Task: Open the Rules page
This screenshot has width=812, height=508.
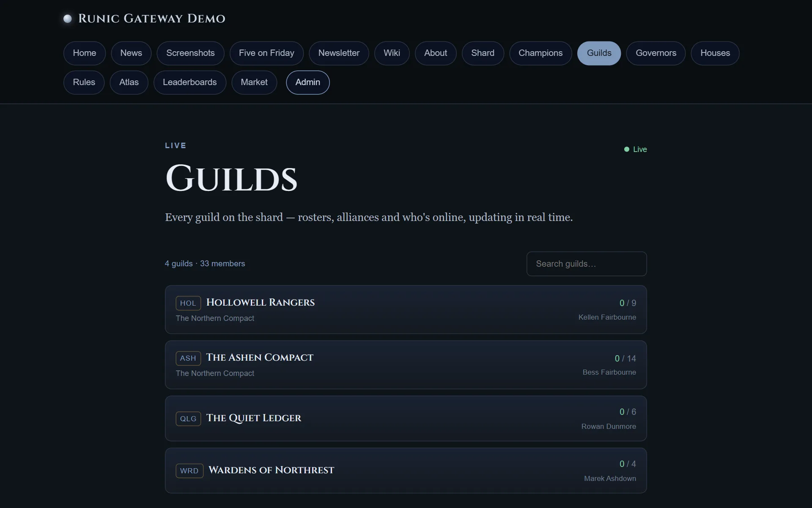Action: point(84,83)
